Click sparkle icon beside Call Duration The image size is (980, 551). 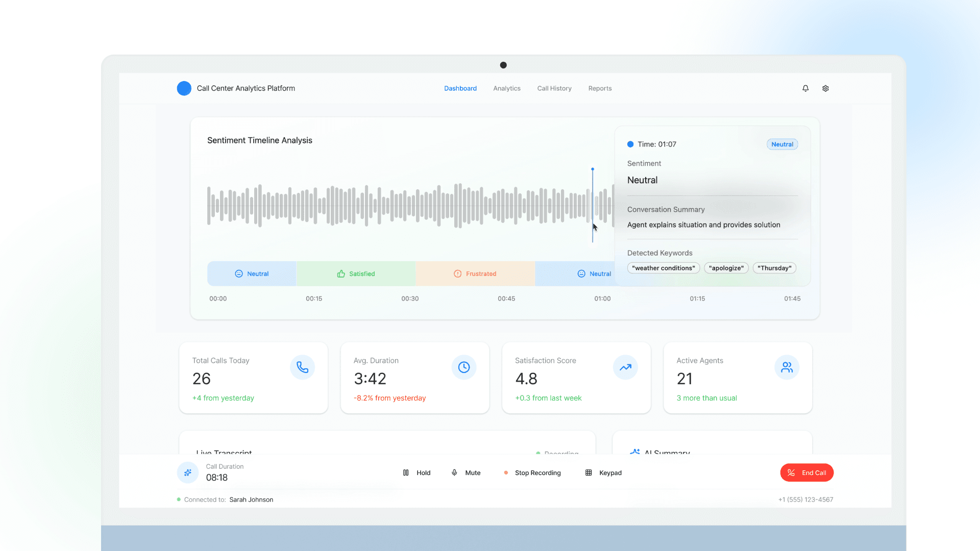coord(188,472)
